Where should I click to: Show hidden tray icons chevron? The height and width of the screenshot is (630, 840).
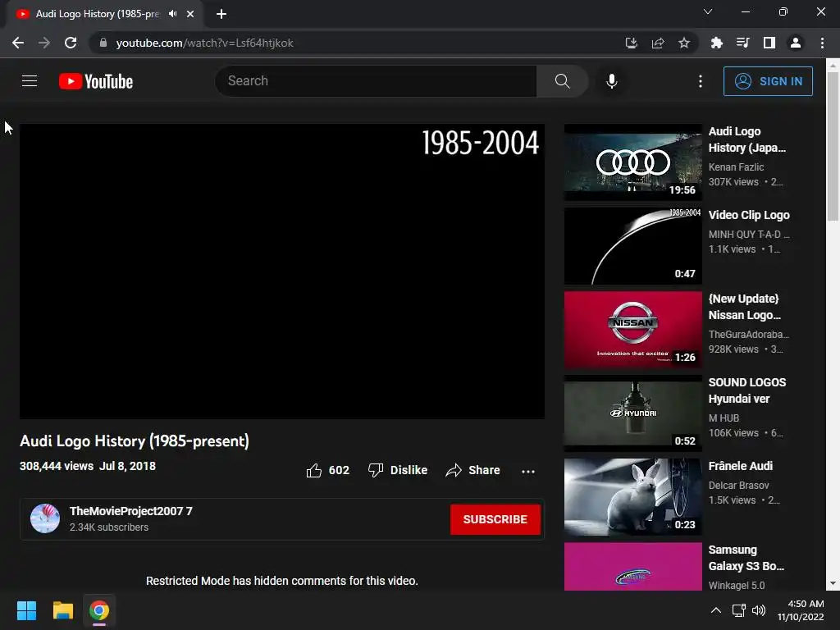tap(715, 610)
